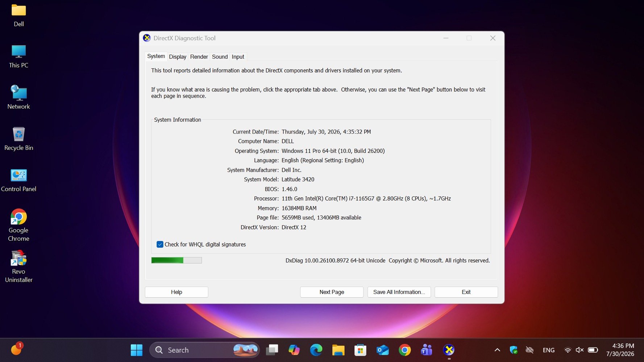Click the OneDrive tray icon
644x362 pixels.
(x=529, y=350)
